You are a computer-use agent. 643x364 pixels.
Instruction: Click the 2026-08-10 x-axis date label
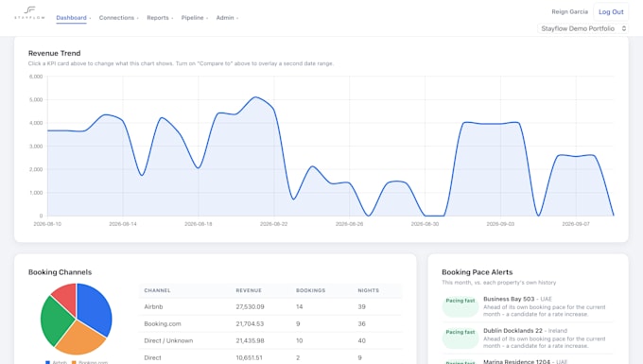(x=47, y=224)
